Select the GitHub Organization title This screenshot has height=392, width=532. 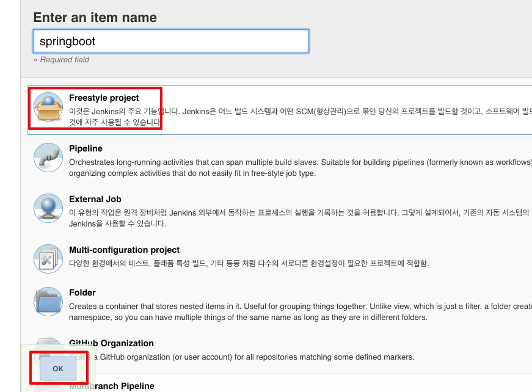(x=111, y=343)
